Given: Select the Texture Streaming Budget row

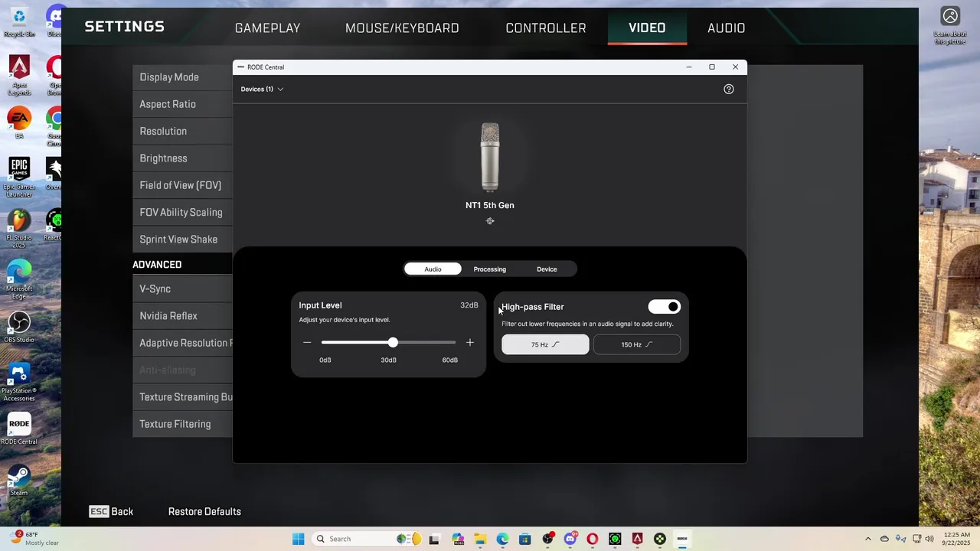Looking at the screenshot, I should click(182, 397).
